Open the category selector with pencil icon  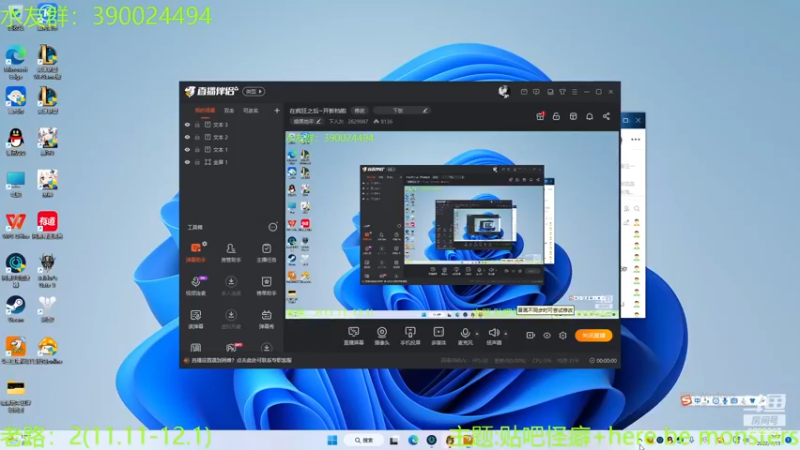click(x=402, y=110)
